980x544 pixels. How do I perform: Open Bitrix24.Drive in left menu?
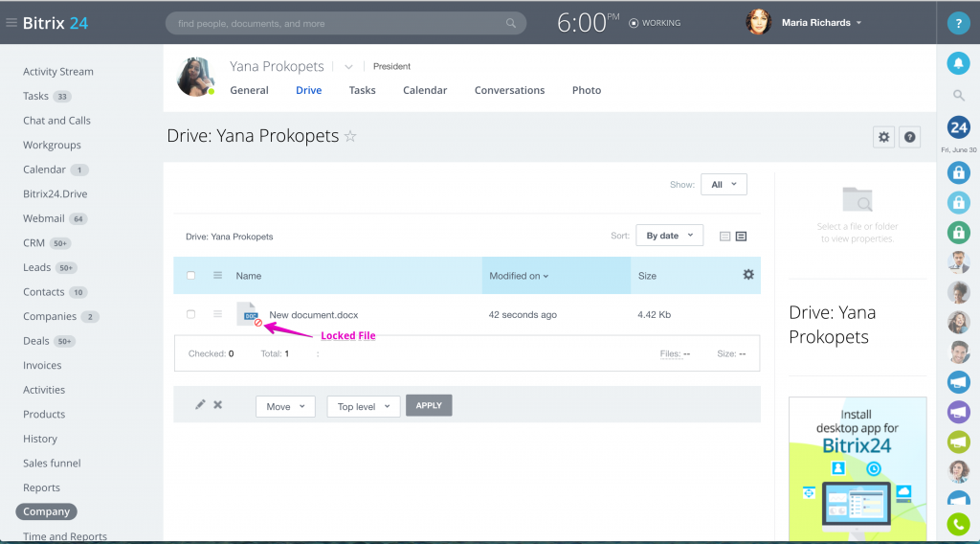(x=55, y=193)
